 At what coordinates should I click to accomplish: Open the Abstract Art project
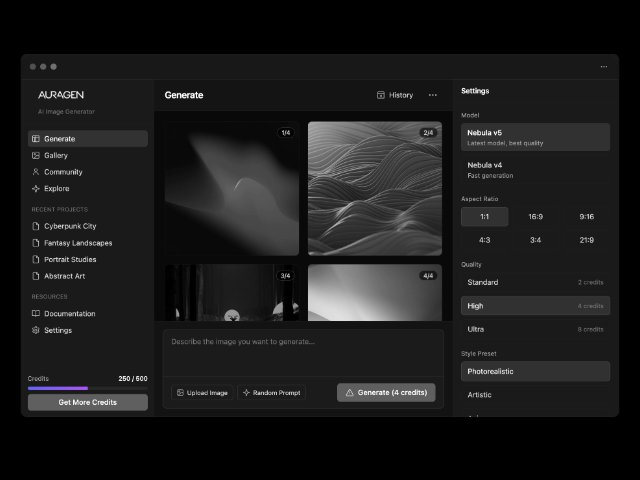[x=66, y=276]
